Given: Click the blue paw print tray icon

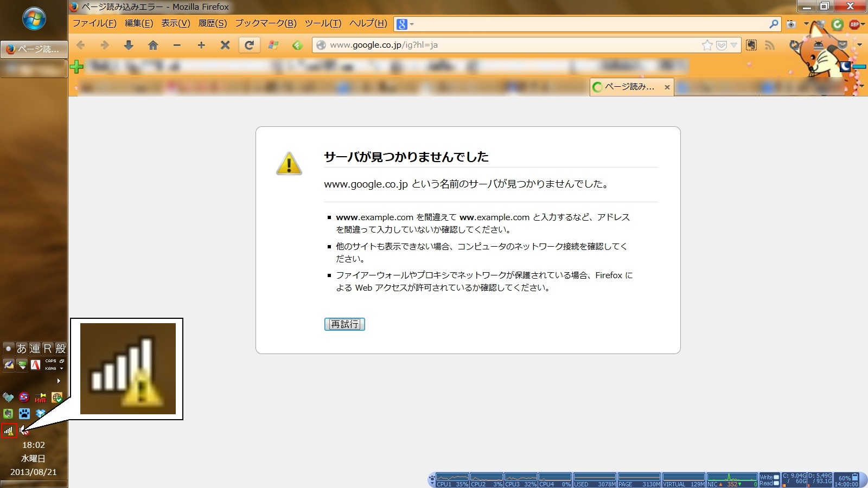Looking at the screenshot, I should pos(24,414).
